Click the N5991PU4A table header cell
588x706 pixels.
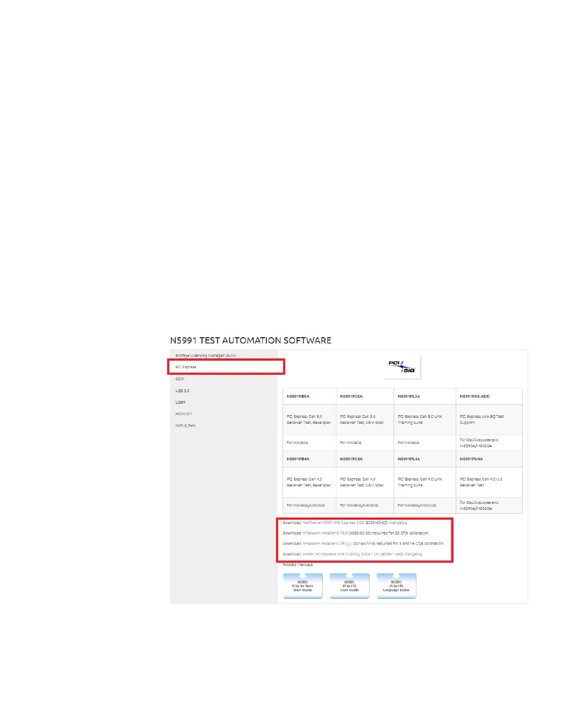click(489, 459)
